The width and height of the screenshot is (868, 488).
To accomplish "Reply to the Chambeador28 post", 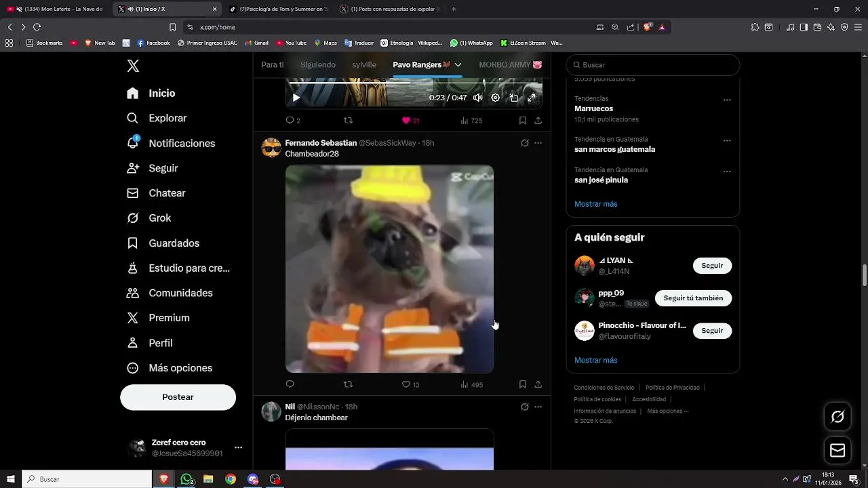I will click(x=290, y=384).
